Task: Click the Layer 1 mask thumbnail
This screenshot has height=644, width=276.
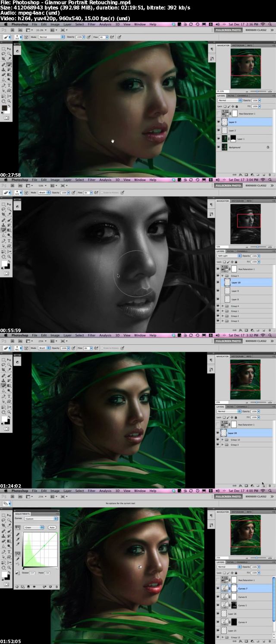Action: tap(232, 139)
